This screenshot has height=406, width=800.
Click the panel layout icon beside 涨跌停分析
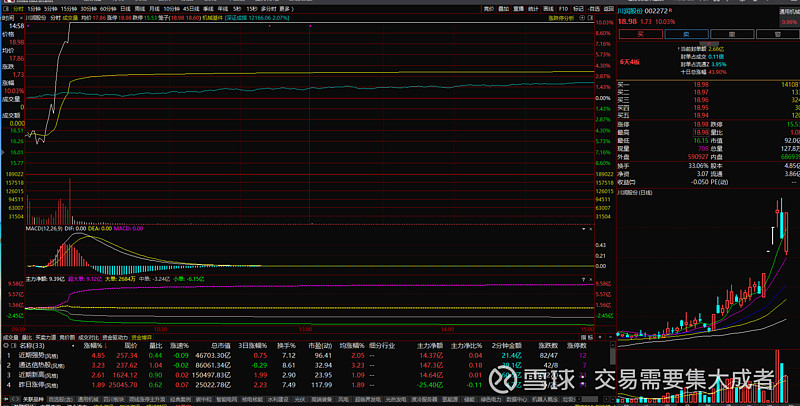click(591, 18)
